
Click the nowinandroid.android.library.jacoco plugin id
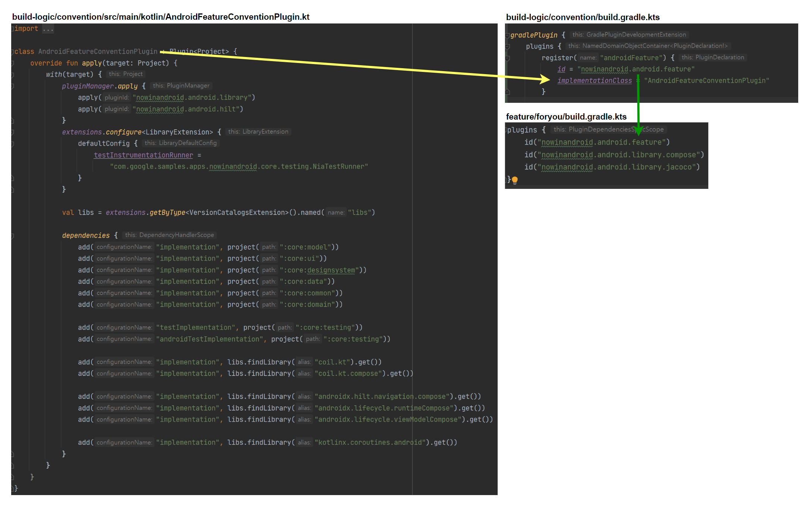tap(619, 167)
